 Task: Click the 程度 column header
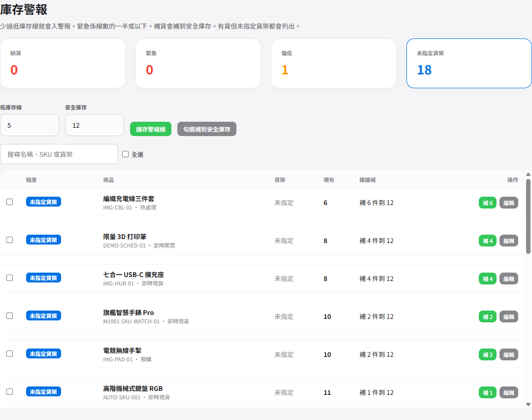pyautogui.click(x=31, y=180)
